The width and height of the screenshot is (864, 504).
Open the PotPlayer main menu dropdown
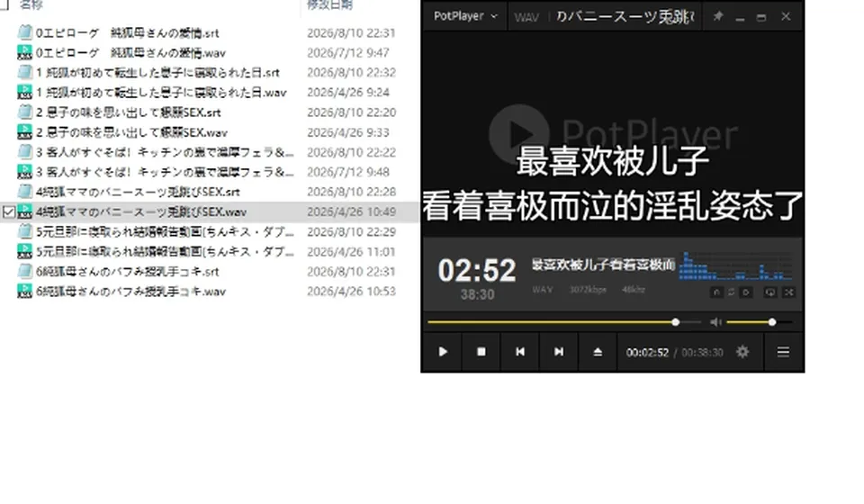(465, 16)
